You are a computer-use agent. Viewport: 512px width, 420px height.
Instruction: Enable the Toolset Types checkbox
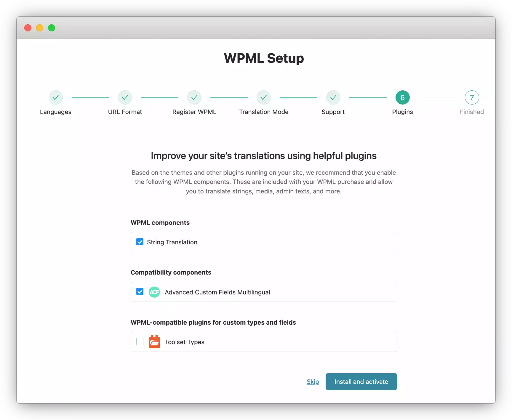tap(140, 342)
